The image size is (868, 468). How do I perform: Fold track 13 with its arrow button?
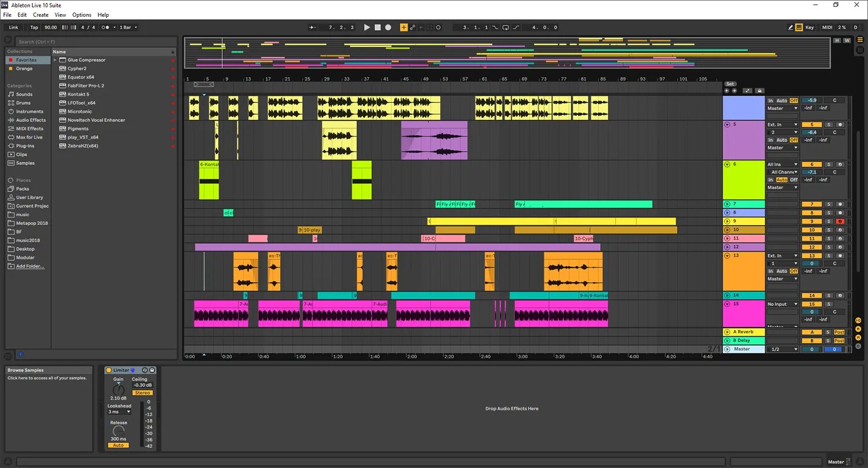727,256
